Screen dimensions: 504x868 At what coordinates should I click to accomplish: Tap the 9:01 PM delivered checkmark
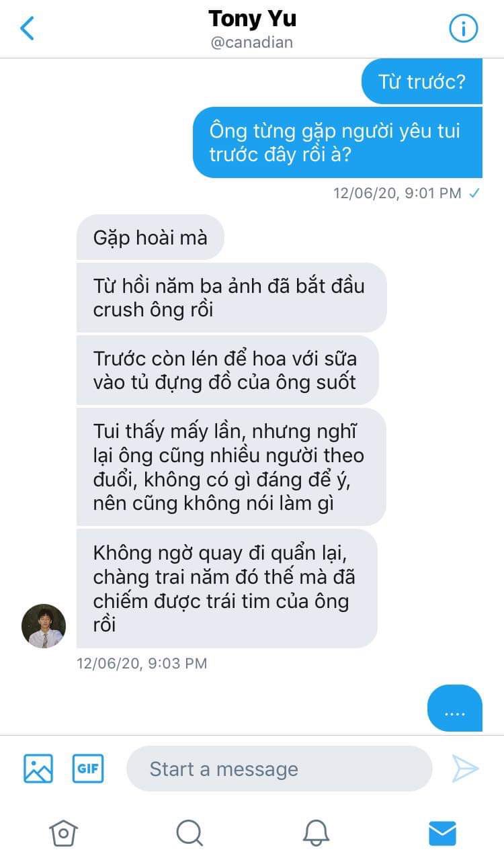pyautogui.click(x=474, y=193)
